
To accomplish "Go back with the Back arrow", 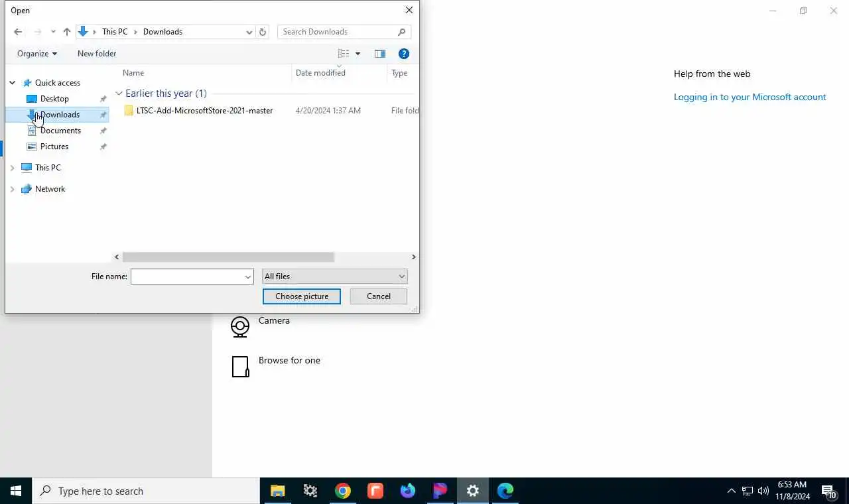I will [x=18, y=32].
